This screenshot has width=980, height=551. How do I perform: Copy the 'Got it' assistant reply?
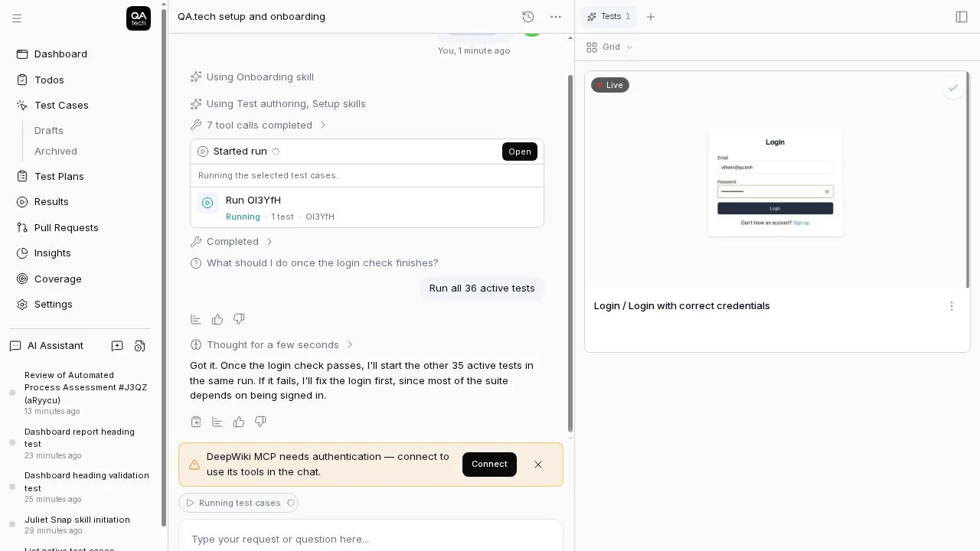[196, 422]
